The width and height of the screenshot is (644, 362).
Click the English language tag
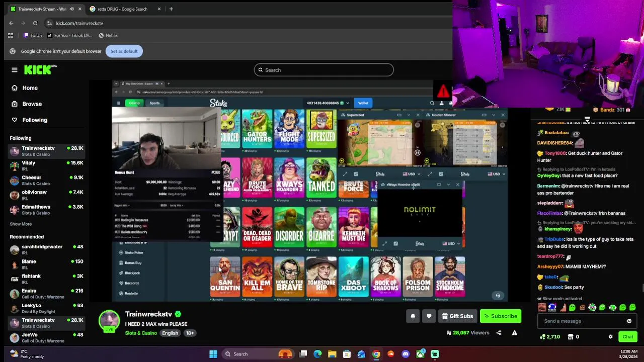[170, 333]
